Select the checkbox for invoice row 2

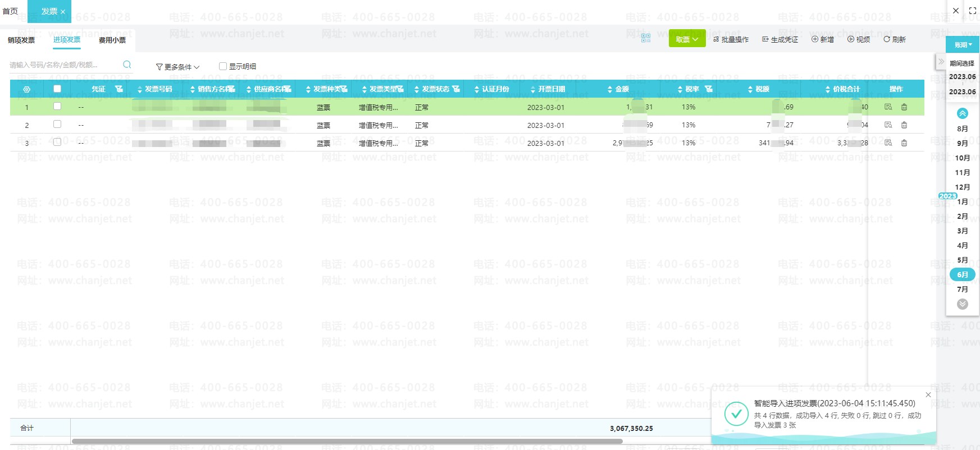click(57, 124)
